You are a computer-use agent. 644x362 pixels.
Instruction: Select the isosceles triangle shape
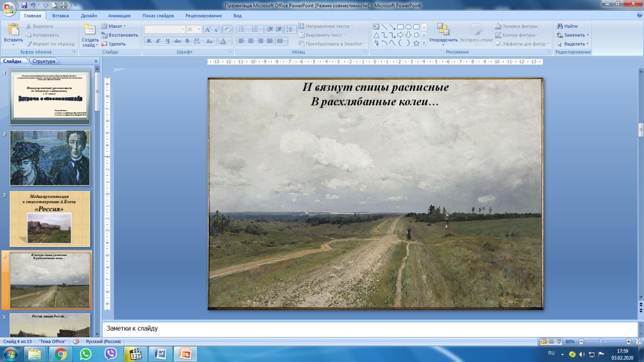point(376,35)
